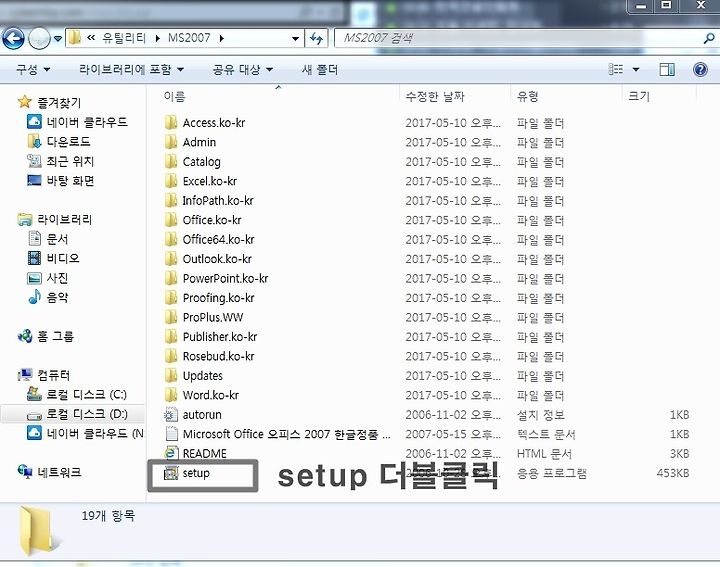The width and height of the screenshot is (720, 567).
Task: Select the README HTML document icon
Action: 171,453
